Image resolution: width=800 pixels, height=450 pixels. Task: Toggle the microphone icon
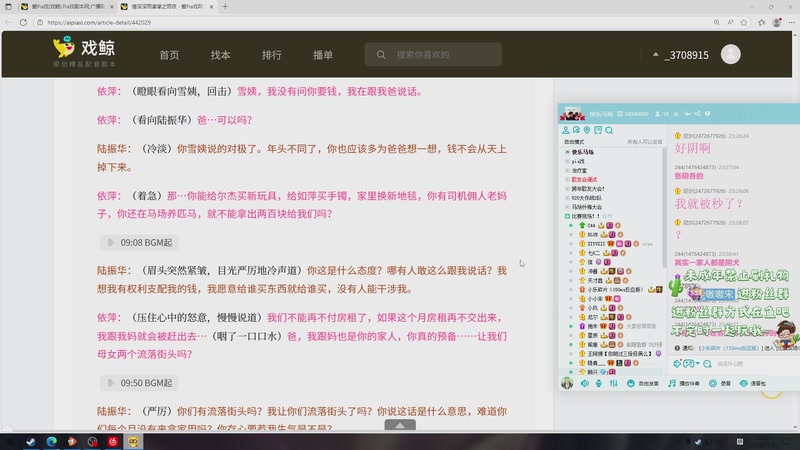[x=599, y=383]
